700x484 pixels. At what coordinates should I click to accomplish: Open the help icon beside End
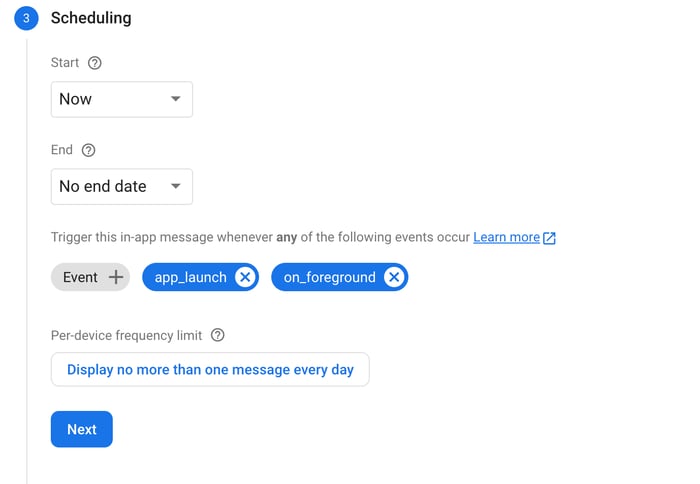tap(88, 150)
